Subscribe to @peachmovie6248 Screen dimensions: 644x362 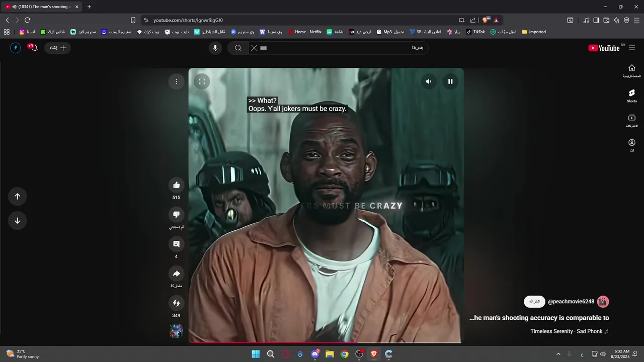tap(535, 302)
